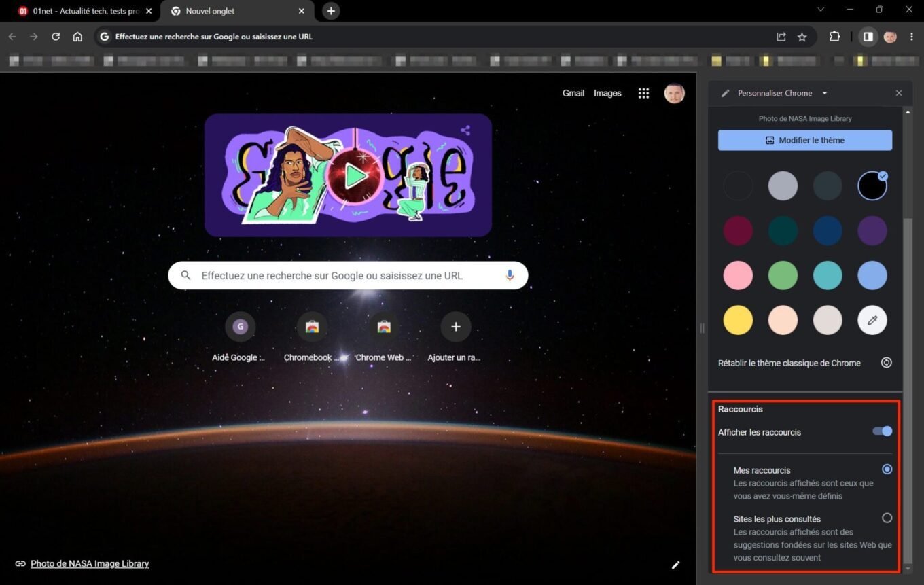Open the Gmail link
The height and width of the screenshot is (585, 924).
tap(573, 93)
